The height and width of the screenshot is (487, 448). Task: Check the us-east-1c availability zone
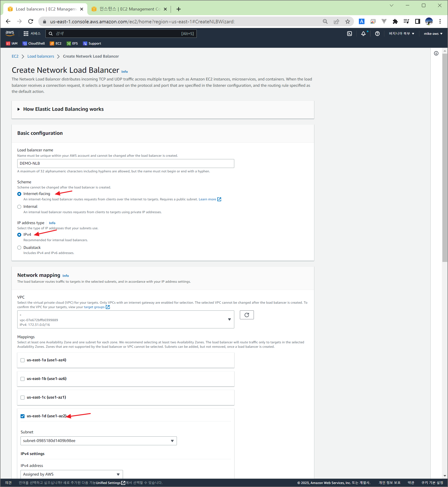point(23,397)
